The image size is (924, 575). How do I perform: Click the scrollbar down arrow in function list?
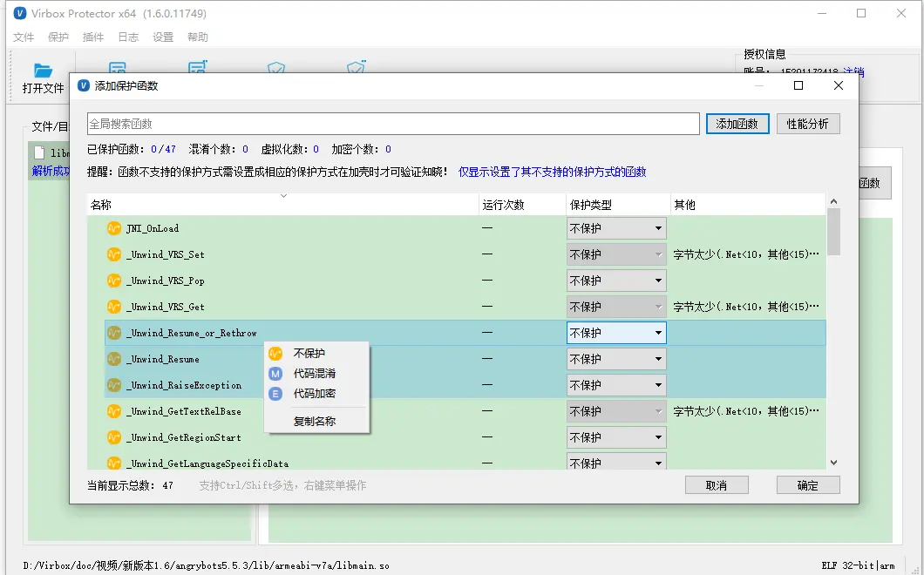point(833,463)
